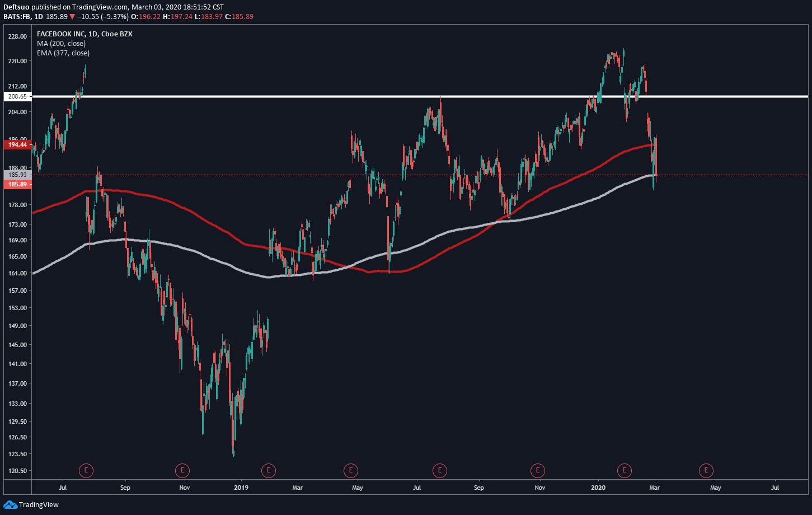Click the earnings marker just before May 2019
The height and width of the screenshot is (515, 812).
[x=350, y=470]
